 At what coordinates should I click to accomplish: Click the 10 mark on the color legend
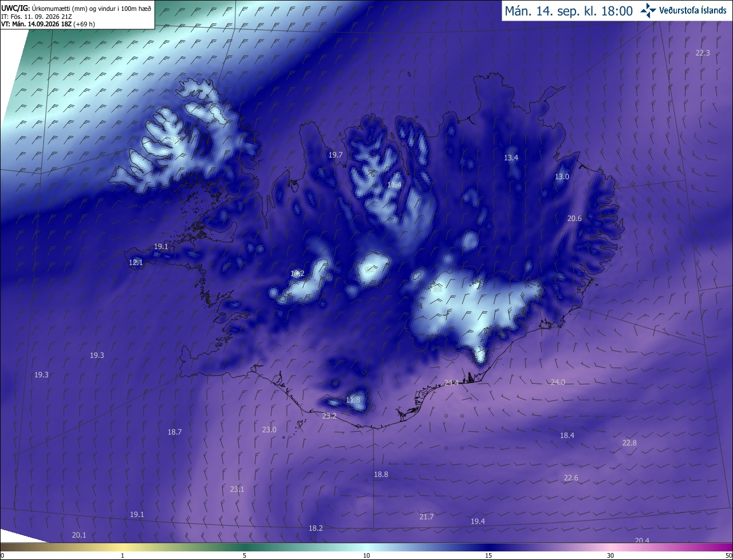[x=366, y=555]
